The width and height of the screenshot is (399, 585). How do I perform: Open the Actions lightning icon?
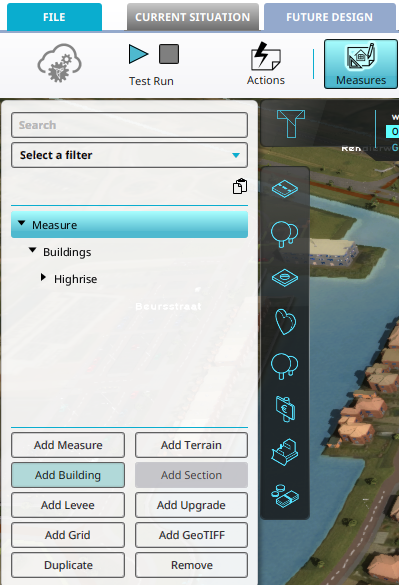pos(265,56)
